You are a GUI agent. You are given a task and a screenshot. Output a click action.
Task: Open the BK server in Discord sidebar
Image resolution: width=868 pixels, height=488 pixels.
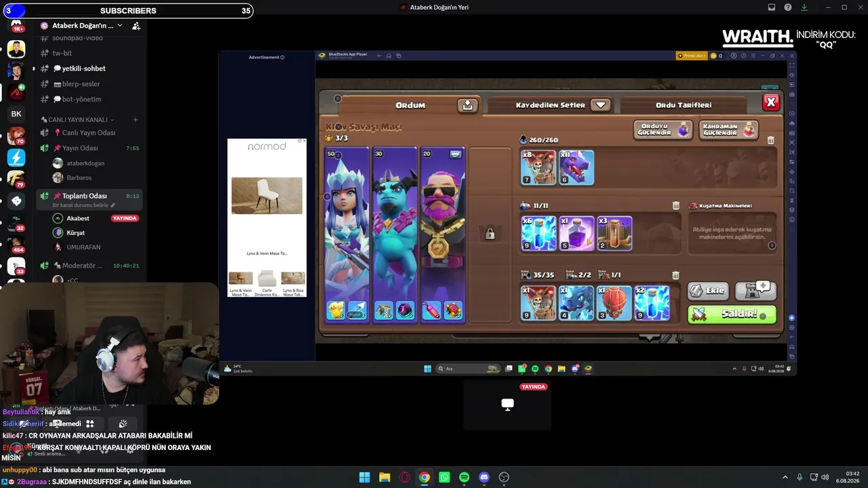[16, 114]
